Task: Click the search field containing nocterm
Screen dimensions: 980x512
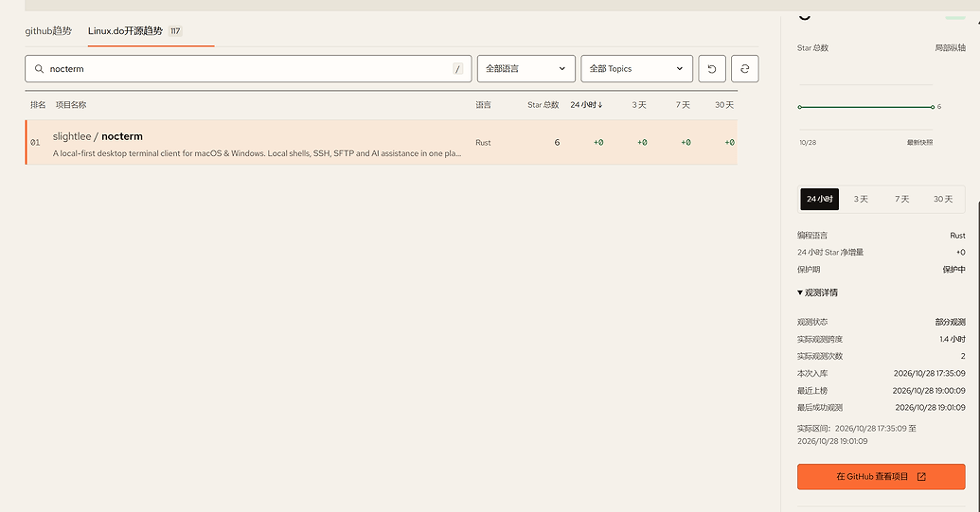Action: click(x=248, y=69)
